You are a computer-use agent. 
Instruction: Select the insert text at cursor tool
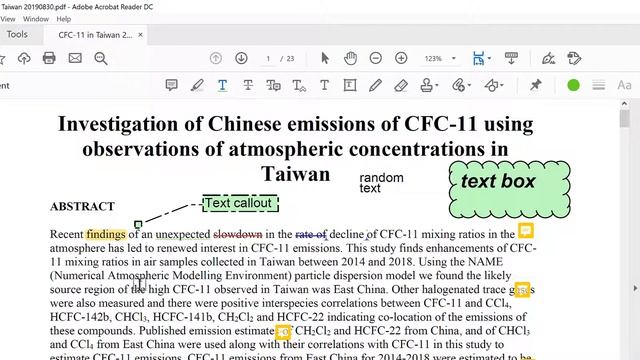[299, 85]
